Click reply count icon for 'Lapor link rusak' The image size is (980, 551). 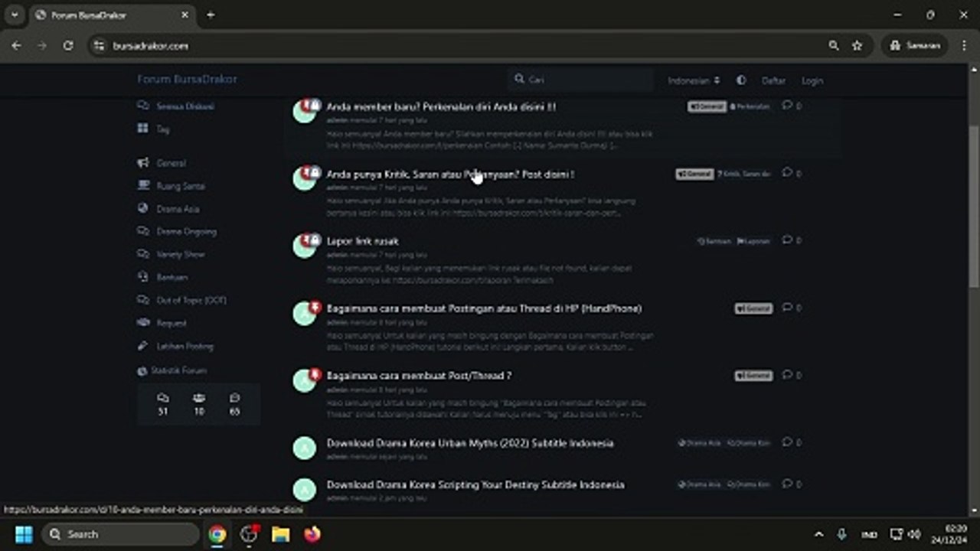click(786, 240)
